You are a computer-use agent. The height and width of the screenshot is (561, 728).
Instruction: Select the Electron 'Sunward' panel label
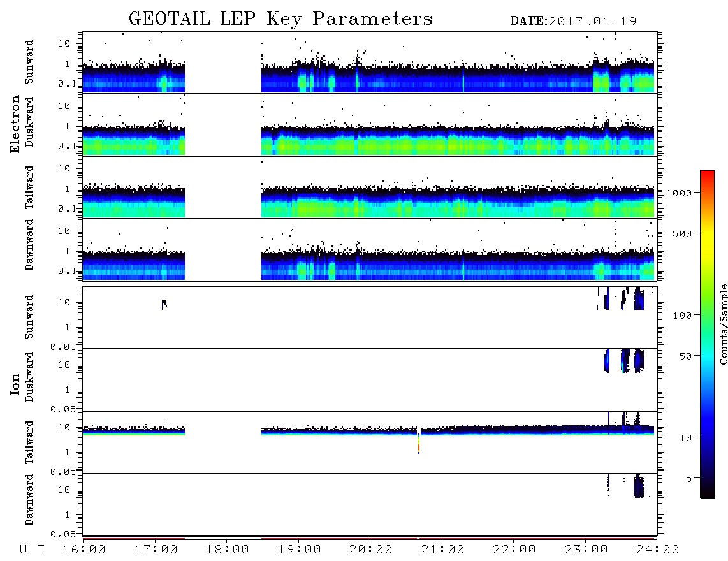pyautogui.click(x=29, y=62)
